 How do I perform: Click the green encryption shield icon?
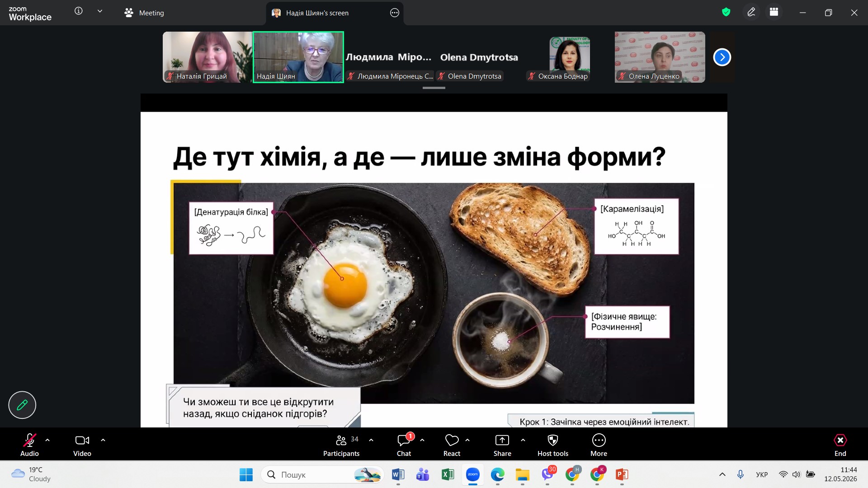pos(726,12)
